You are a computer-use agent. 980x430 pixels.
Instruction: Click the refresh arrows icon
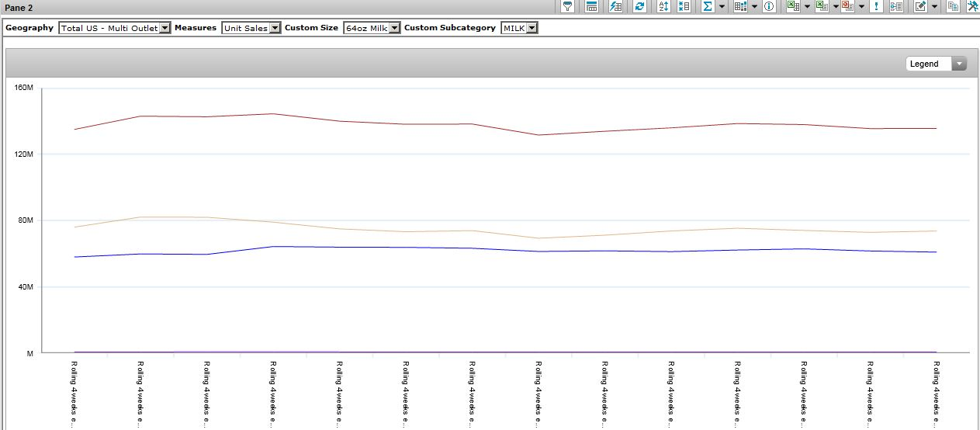pyautogui.click(x=639, y=6)
